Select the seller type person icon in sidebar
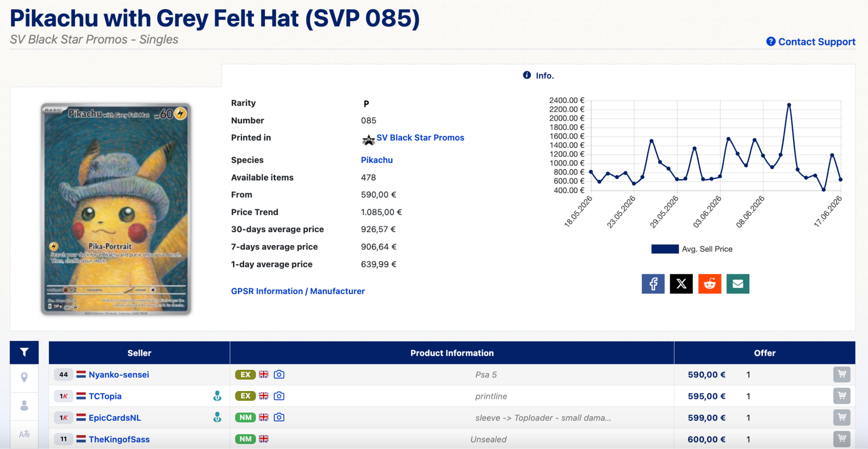 coord(24,406)
